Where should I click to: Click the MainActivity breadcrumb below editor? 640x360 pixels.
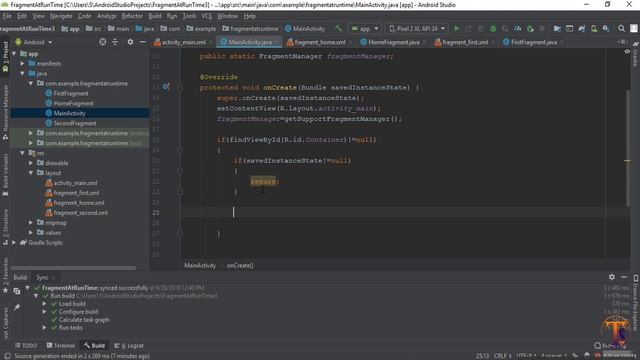pyautogui.click(x=200, y=265)
